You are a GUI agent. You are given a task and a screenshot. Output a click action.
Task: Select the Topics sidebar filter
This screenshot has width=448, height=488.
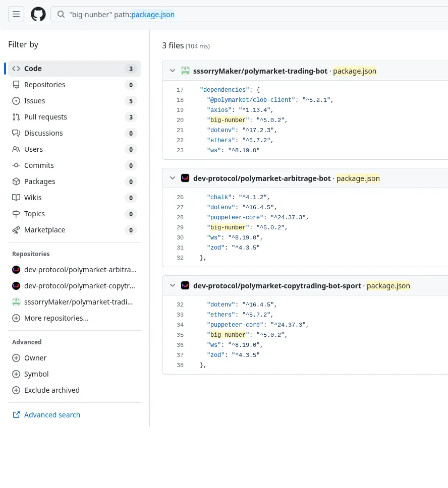coord(34,214)
